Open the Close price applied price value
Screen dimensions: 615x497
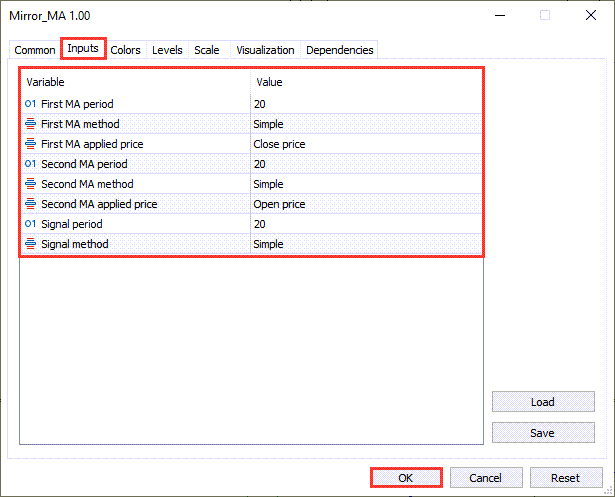click(x=365, y=144)
